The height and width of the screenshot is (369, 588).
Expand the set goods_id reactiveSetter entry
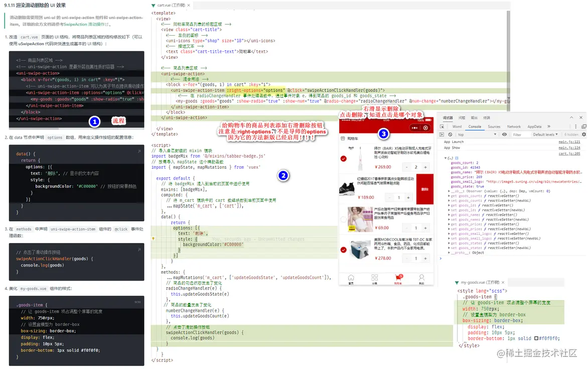(449, 210)
